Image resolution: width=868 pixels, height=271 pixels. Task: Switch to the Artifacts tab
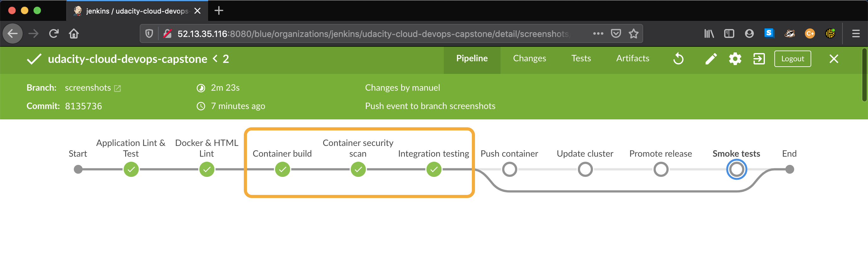pos(632,58)
